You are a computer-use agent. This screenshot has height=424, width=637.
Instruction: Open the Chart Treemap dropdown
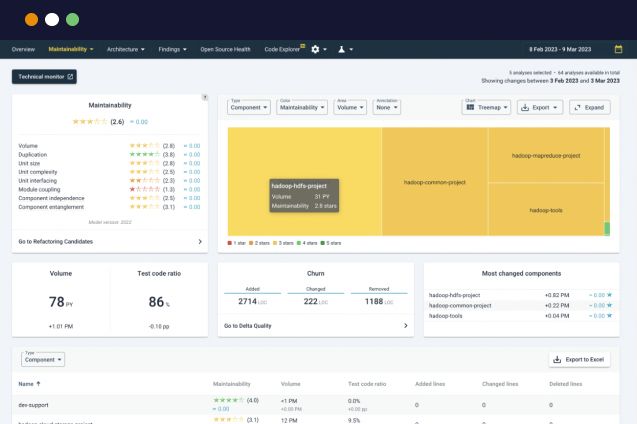486,107
